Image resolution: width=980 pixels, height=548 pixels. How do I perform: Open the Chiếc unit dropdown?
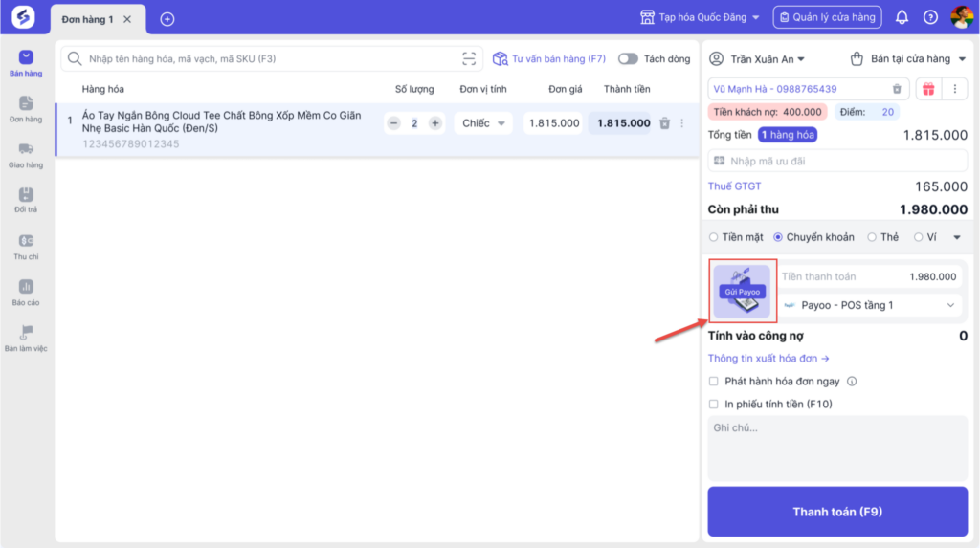coord(483,123)
